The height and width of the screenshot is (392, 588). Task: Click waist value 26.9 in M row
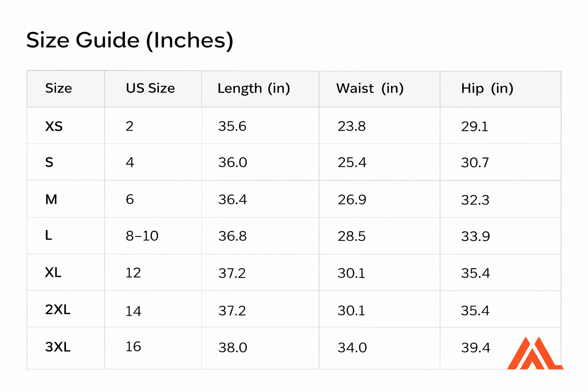(352, 199)
